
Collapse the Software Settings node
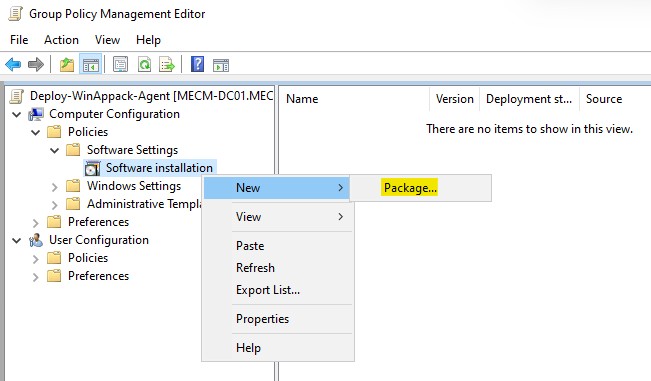(54, 150)
